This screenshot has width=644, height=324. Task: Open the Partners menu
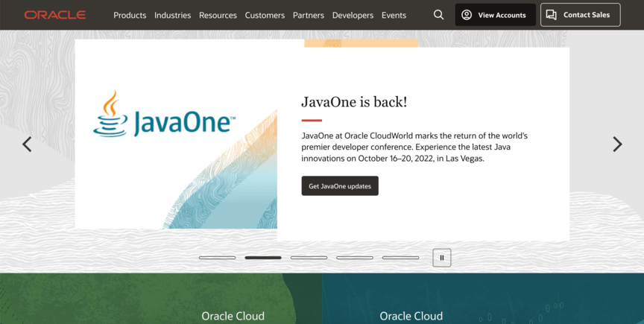click(309, 15)
